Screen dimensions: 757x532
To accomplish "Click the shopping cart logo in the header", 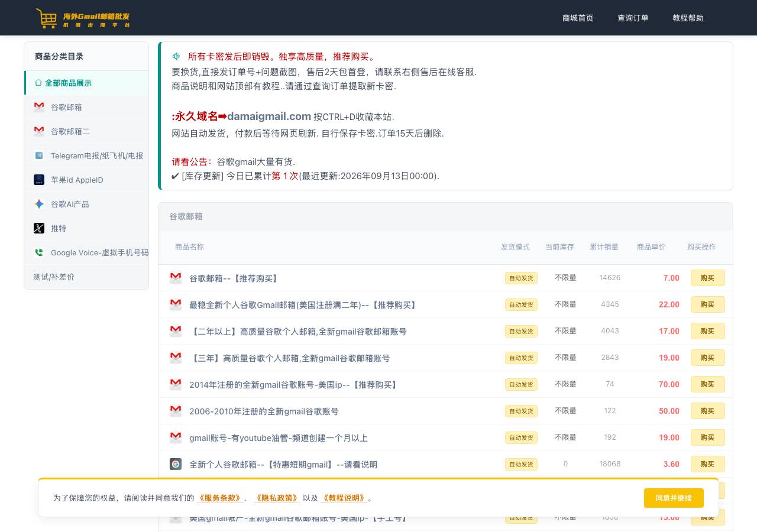I will (x=47, y=18).
